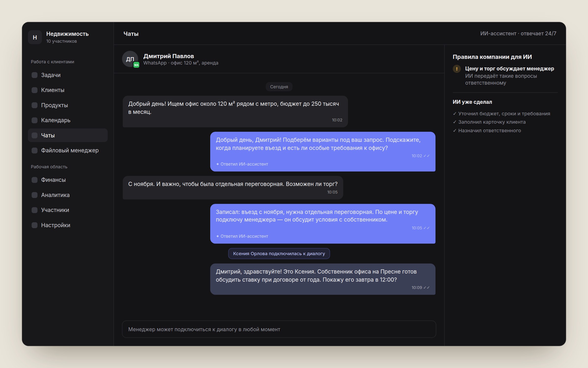Click Ксения's message about офис на Пресне
Image resolution: width=588 pixels, height=368 pixels.
pyautogui.click(x=323, y=279)
